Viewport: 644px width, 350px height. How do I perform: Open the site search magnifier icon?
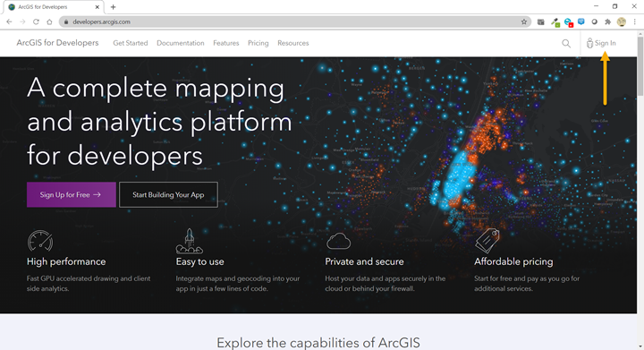pos(566,43)
